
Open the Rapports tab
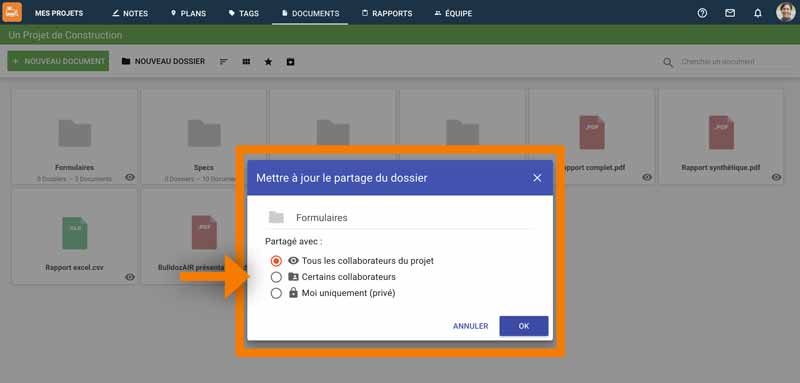(x=387, y=13)
